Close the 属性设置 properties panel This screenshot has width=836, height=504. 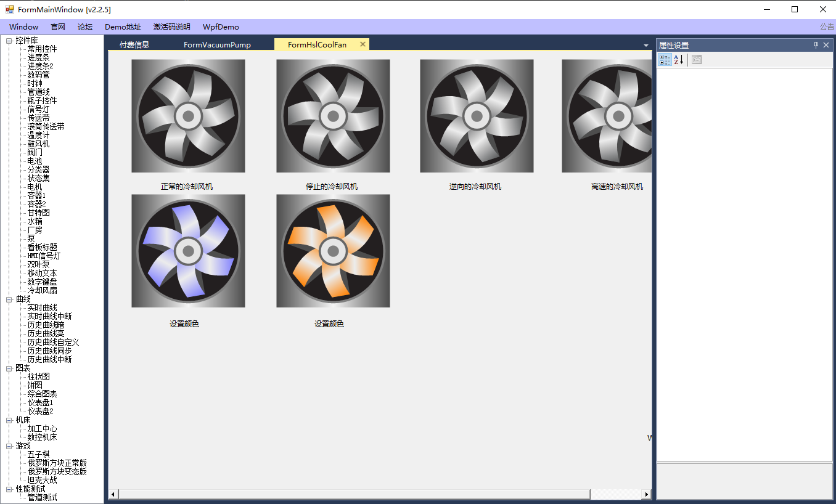(826, 45)
